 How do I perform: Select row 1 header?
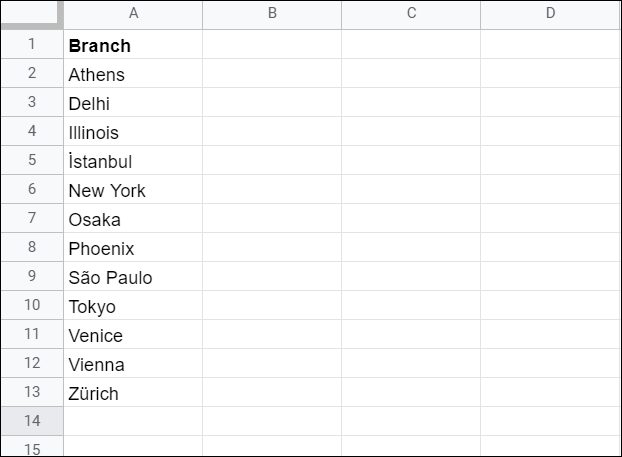32,44
